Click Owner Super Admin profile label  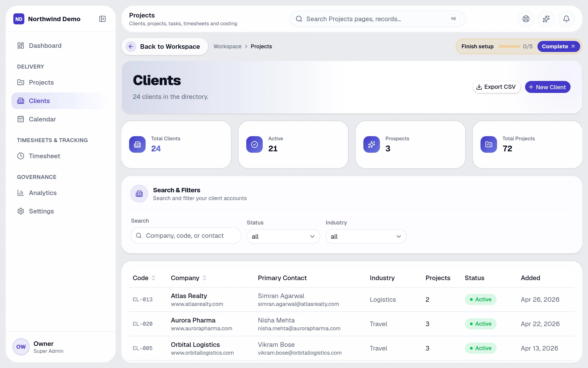click(48, 347)
